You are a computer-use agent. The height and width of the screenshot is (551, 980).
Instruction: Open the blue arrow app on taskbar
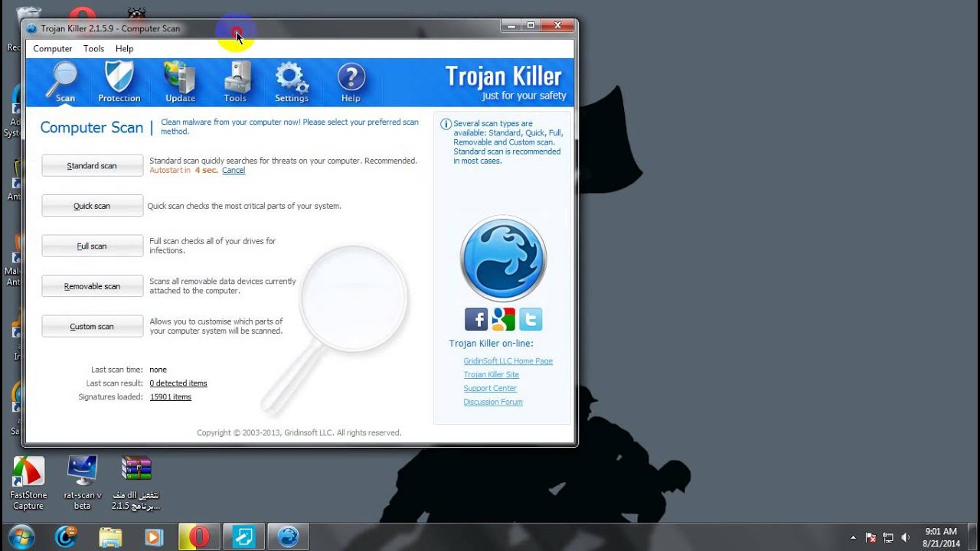[x=243, y=537]
